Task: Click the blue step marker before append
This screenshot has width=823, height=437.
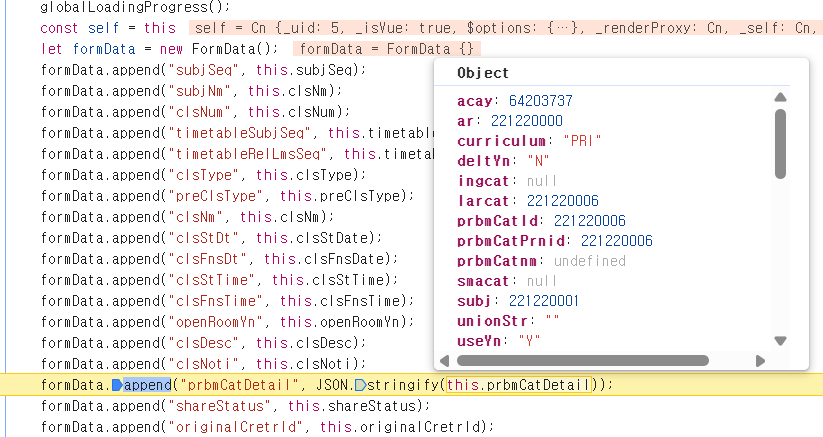Action: (117, 385)
